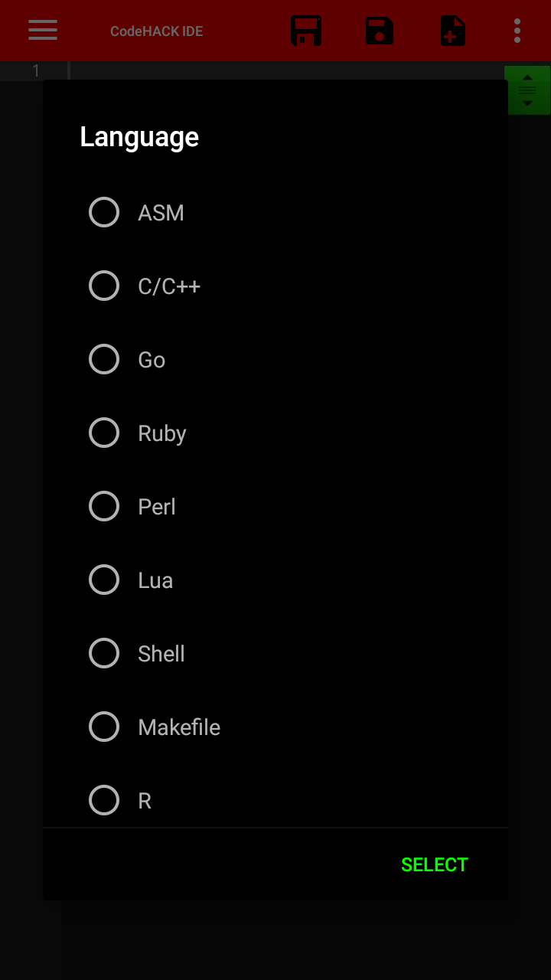551x980 pixels.
Task: Create a new file with plus icon
Action: pos(452,31)
